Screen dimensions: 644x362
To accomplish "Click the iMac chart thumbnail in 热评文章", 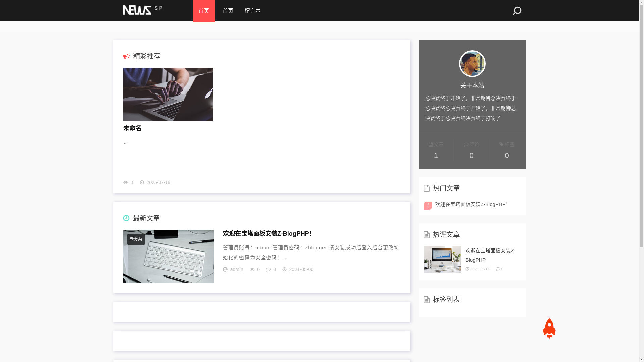I will click(442, 259).
